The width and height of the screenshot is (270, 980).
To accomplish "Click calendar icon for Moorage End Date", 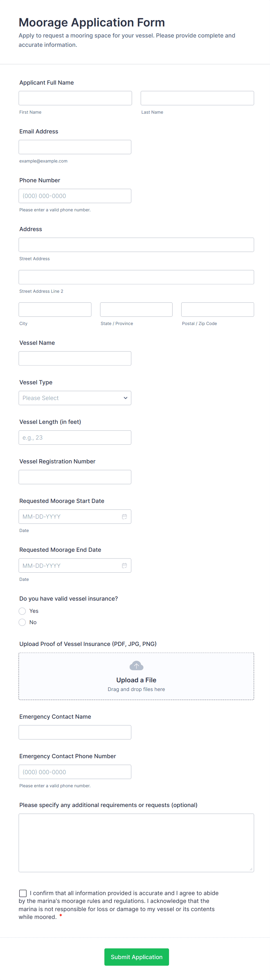I will pos(124,566).
